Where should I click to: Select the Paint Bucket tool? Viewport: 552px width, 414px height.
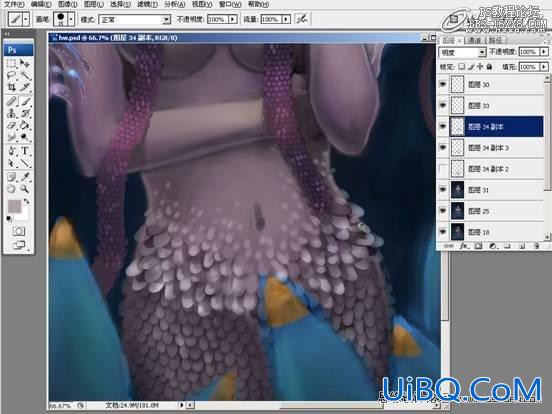click(x=24, y=125)
